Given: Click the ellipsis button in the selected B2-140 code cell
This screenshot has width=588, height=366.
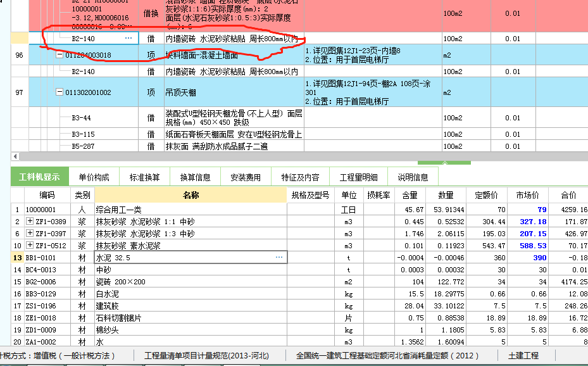Looking at the screenshot, I should [128, 38].
